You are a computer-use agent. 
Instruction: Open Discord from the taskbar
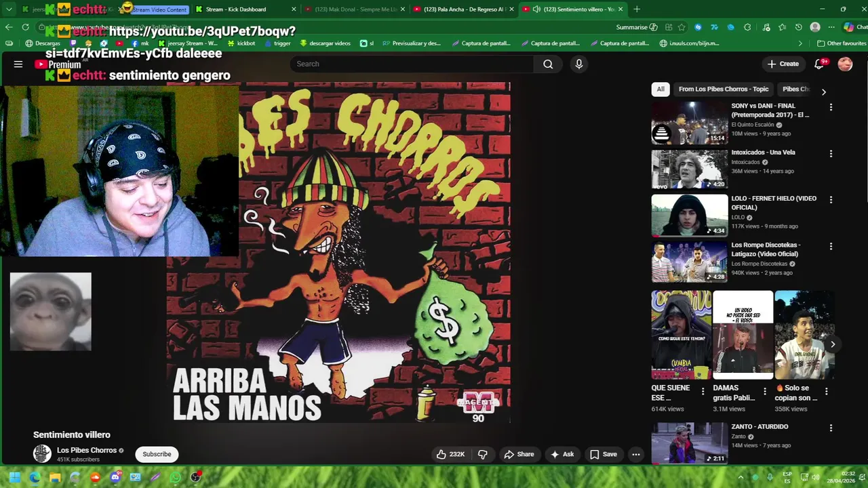pyautogui.click(x=115, y=477)
